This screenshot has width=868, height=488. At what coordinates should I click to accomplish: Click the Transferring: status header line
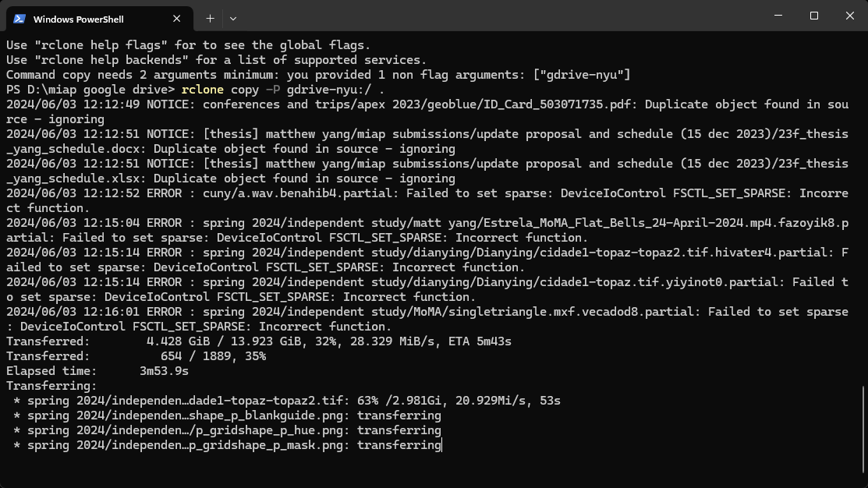point(48,385)
